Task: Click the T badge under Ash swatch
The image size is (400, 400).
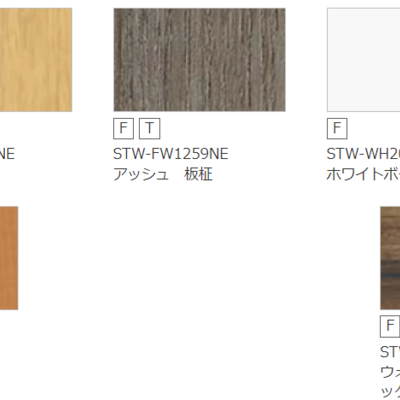Action: point(150,128)
